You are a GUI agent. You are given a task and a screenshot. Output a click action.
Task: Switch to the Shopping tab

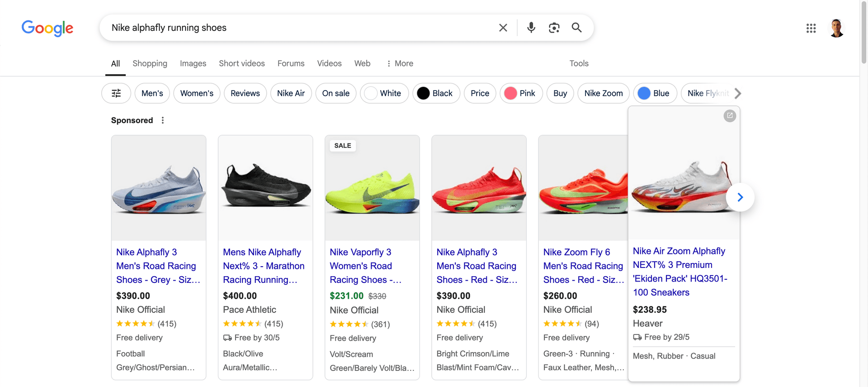click(x=150, y=63)
